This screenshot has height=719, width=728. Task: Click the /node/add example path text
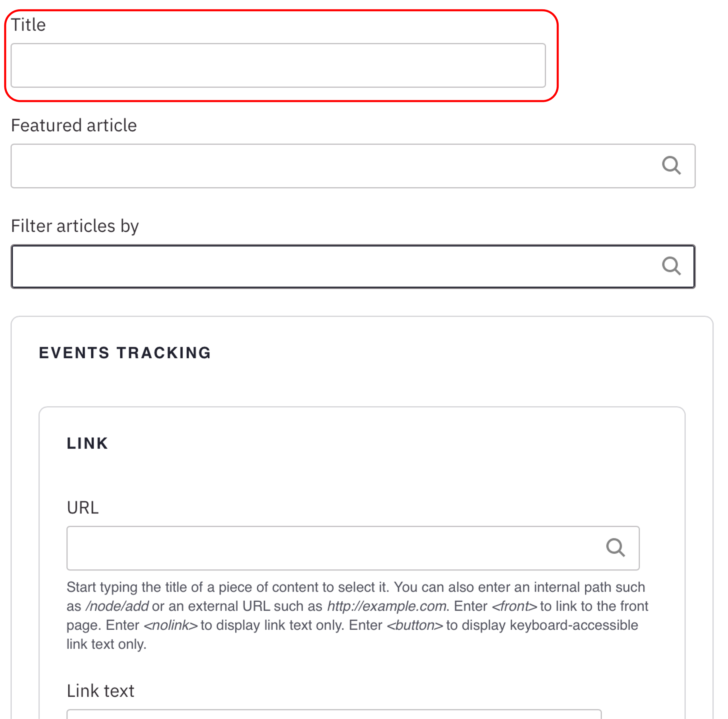coord(117,606)
